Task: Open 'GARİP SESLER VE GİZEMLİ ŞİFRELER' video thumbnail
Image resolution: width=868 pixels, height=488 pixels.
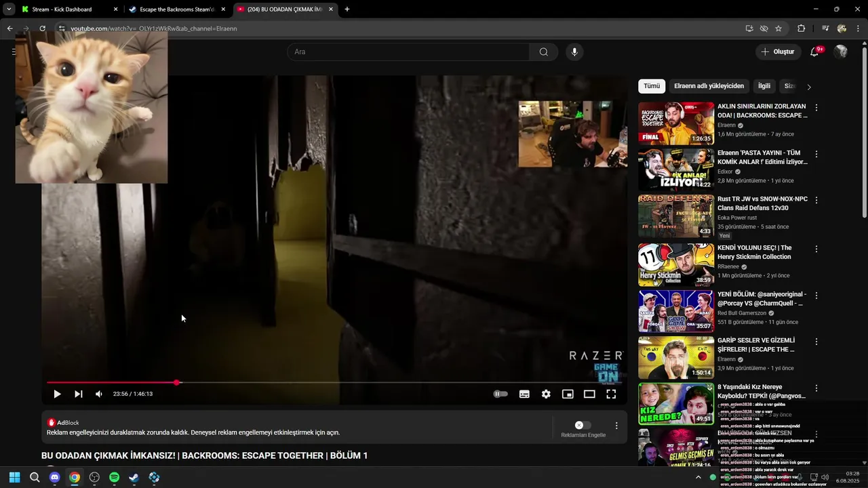Action: click(676, 358)
